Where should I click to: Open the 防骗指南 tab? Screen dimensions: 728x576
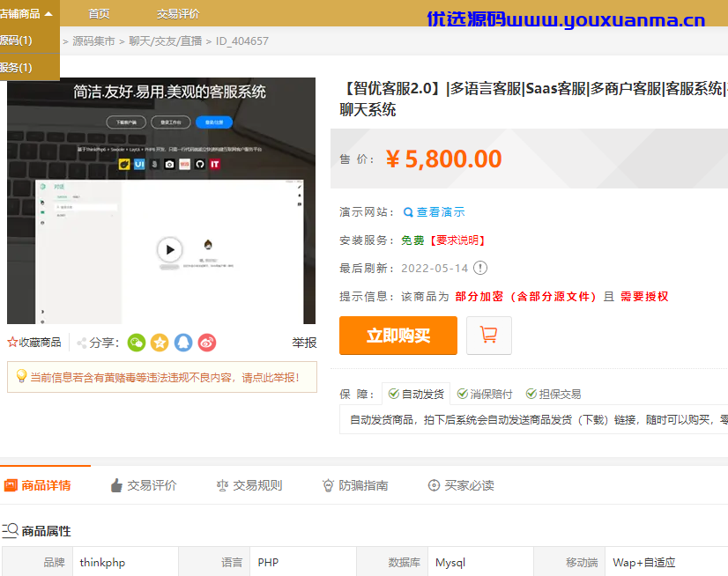[x=356, y=485]
